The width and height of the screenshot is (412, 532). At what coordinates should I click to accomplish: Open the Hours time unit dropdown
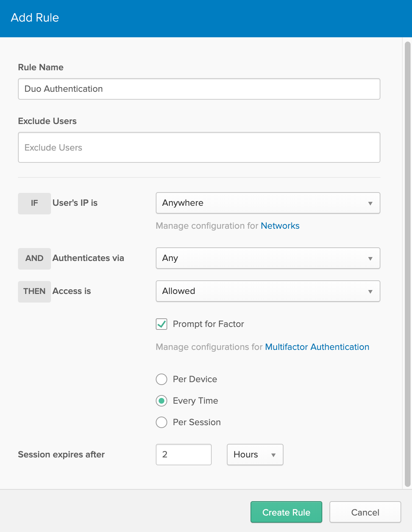point(255,455)
